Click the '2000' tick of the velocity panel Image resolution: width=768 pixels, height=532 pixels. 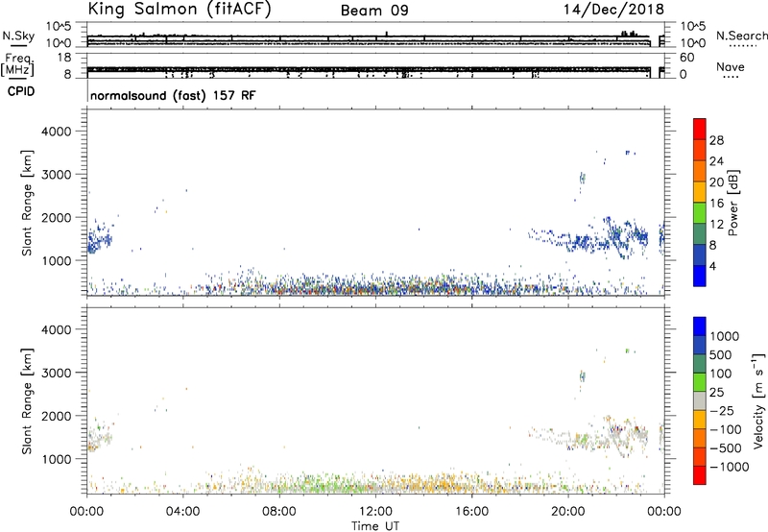(57, 416)
